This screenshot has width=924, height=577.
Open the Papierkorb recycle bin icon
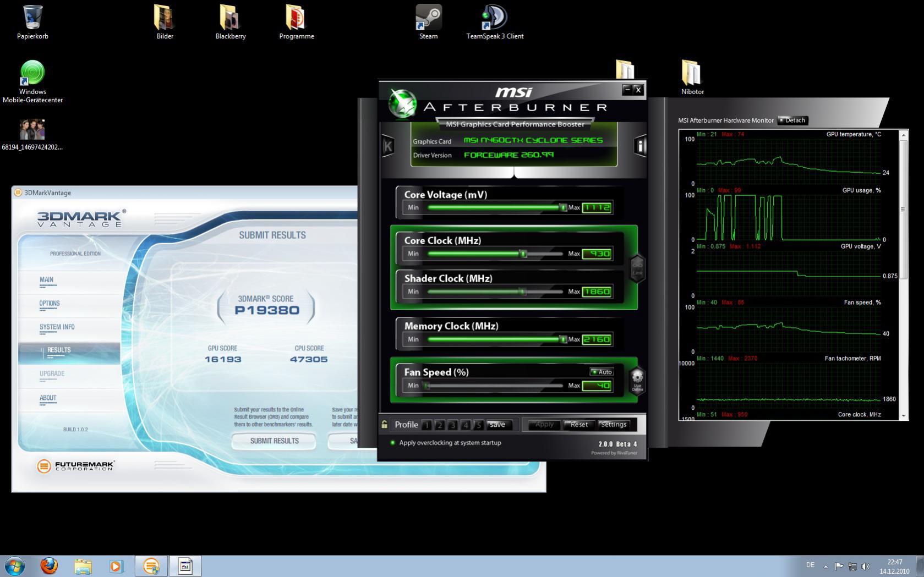[x=33, y=22]
